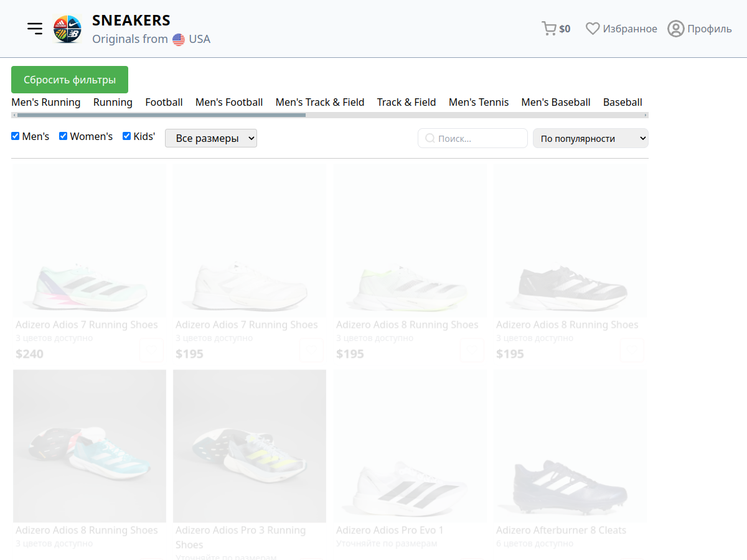The image size is (747, 560).
Task: Open Избранное via the heart icon
Action: pos(592,28)
